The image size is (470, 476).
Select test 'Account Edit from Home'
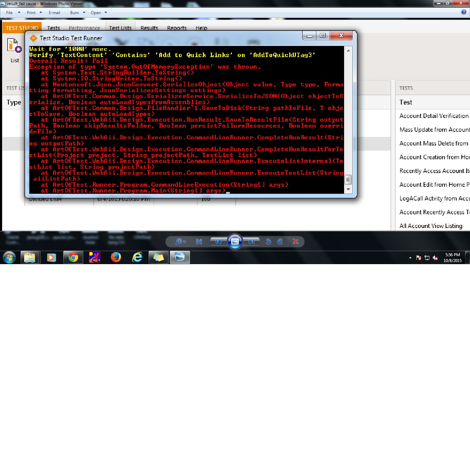[434, 185]
